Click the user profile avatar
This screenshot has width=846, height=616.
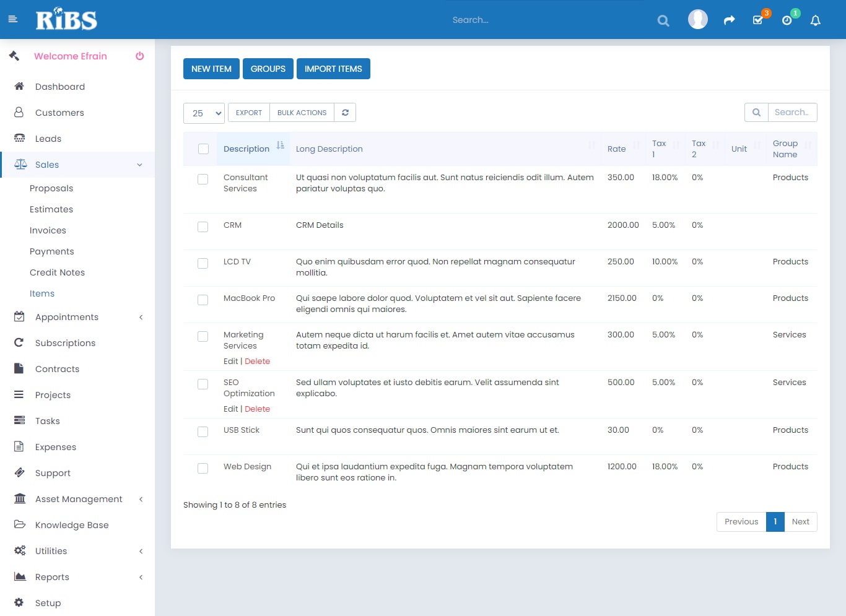point(697,19)
